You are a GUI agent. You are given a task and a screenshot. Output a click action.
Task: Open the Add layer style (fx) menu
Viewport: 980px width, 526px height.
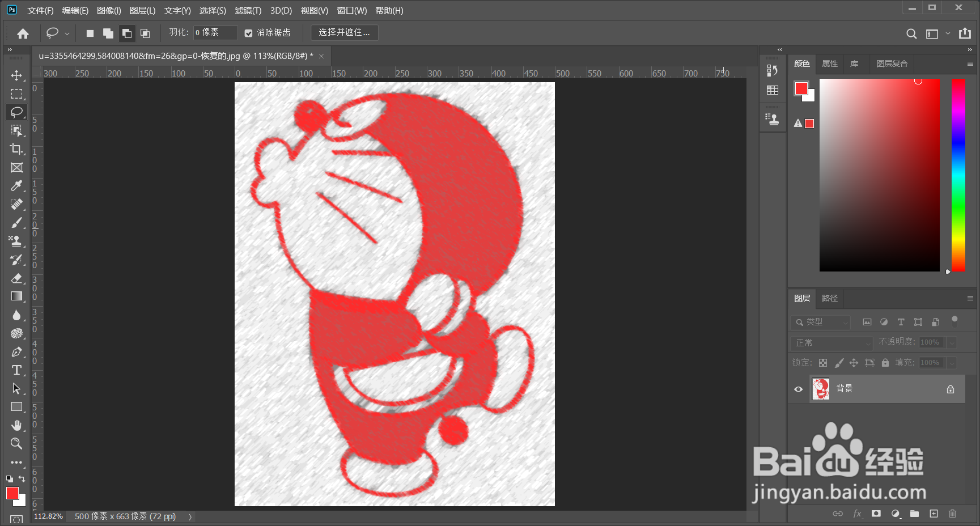tap(857, 514)
